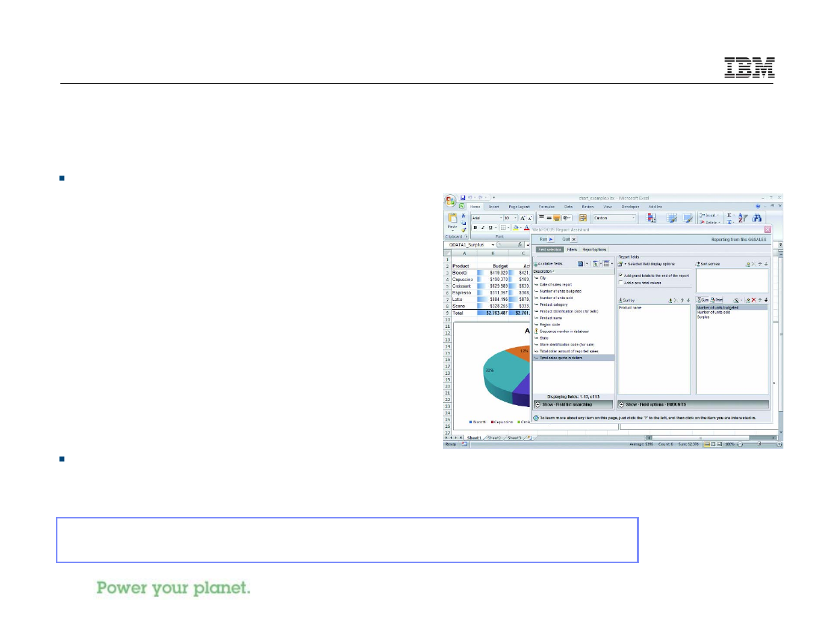Check Add a row total column
Image resolution: width=834 pixels, height=644 pixels.
tap(621, 283)
